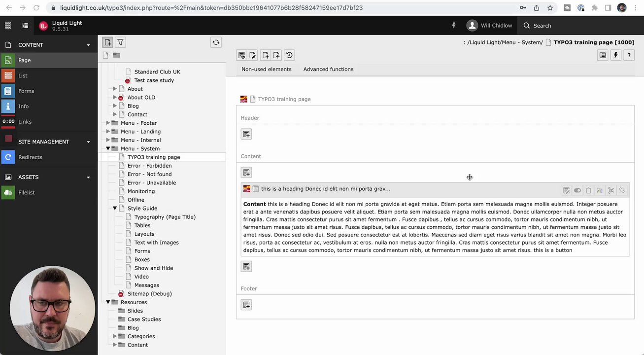The width and height of the screenshot is (644, 355).
Task: Switch to Non-used elements tab
Action: [x=266, y=69]
